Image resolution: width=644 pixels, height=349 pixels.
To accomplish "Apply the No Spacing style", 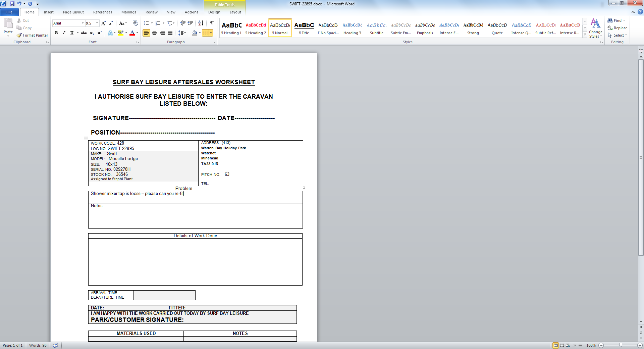I will tap(328, 28).
